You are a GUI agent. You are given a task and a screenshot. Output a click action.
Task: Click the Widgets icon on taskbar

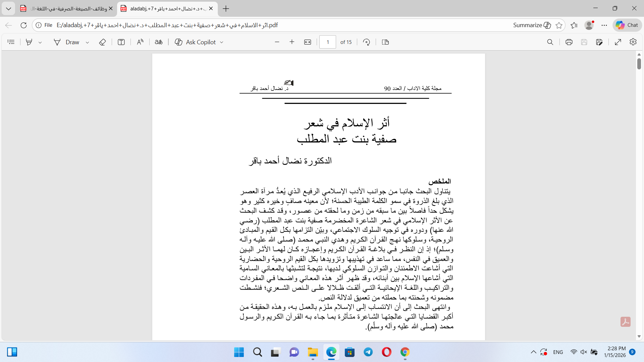12,352
